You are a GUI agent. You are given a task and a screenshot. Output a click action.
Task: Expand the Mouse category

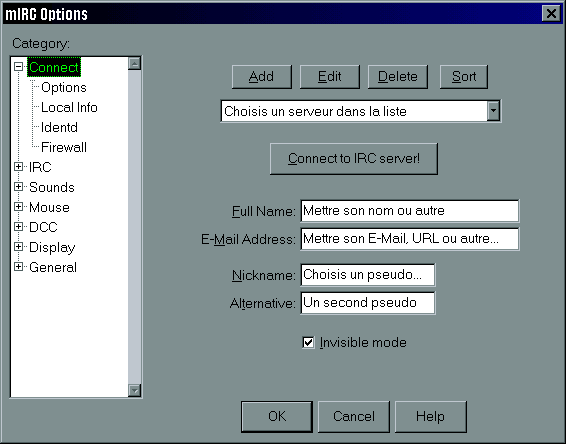click(18, 206)
